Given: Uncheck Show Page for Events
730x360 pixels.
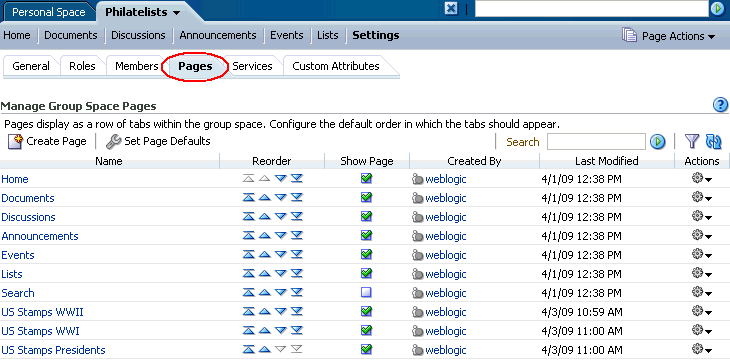Looking at the screenshot, I should [x=366, y=254].
